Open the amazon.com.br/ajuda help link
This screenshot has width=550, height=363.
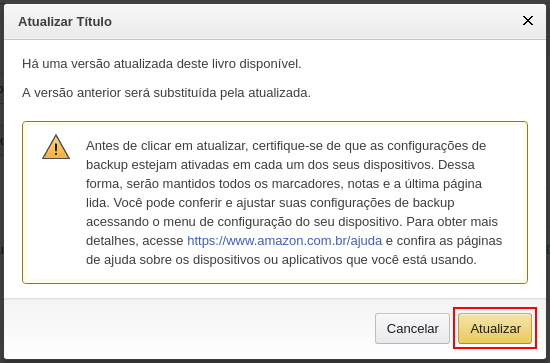284,241
